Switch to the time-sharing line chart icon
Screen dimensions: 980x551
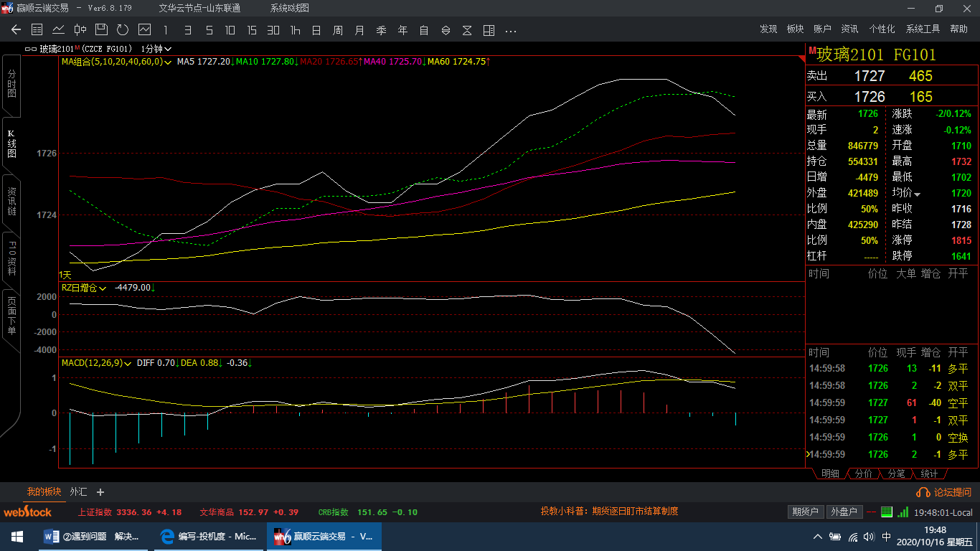point(59,30)
